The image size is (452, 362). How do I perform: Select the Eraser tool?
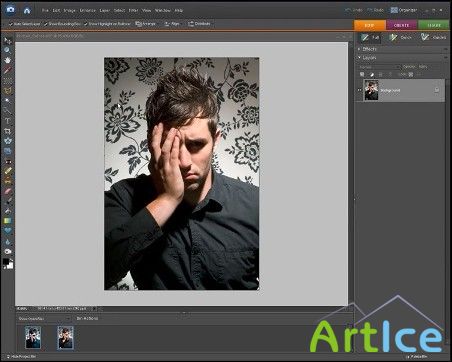coord(7,191)
